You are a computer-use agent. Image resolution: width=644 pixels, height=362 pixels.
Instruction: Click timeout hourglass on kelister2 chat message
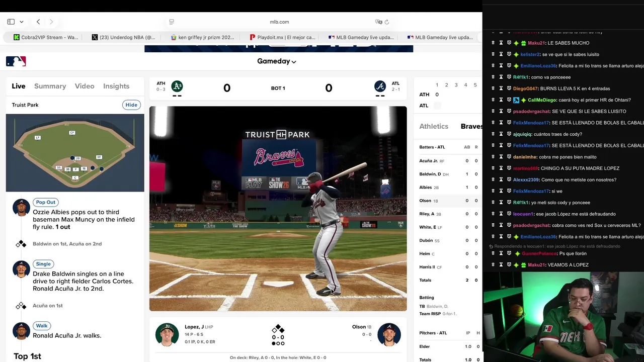click(x=501, y=54)
